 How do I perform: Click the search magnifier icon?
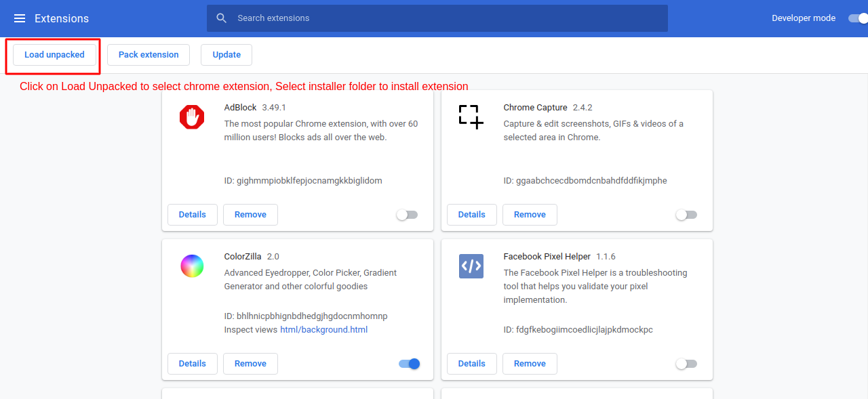point(221,18)
